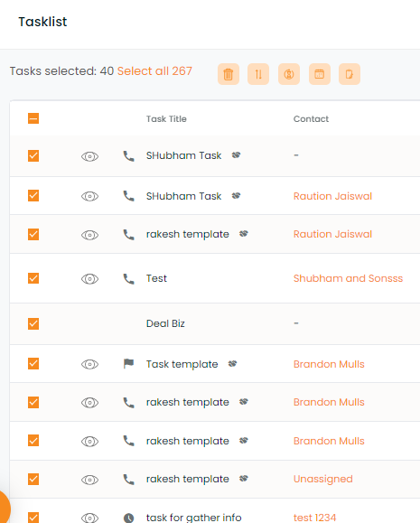
Task: Click the trash delete icon in toolbar
Action: (x=229, y=74)
